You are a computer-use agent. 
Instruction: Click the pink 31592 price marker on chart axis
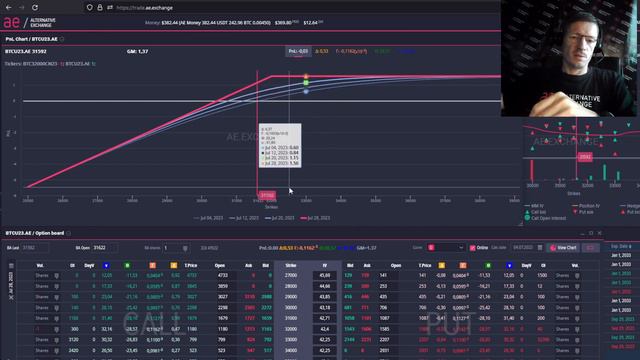pyautogui.click(x=267, y=195)
